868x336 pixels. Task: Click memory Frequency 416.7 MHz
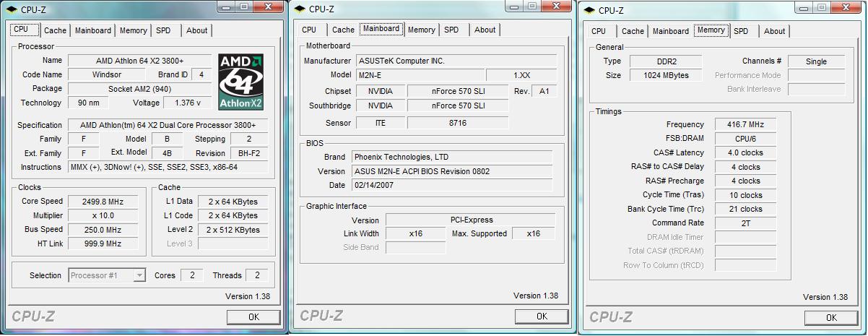tap(745, 124)
